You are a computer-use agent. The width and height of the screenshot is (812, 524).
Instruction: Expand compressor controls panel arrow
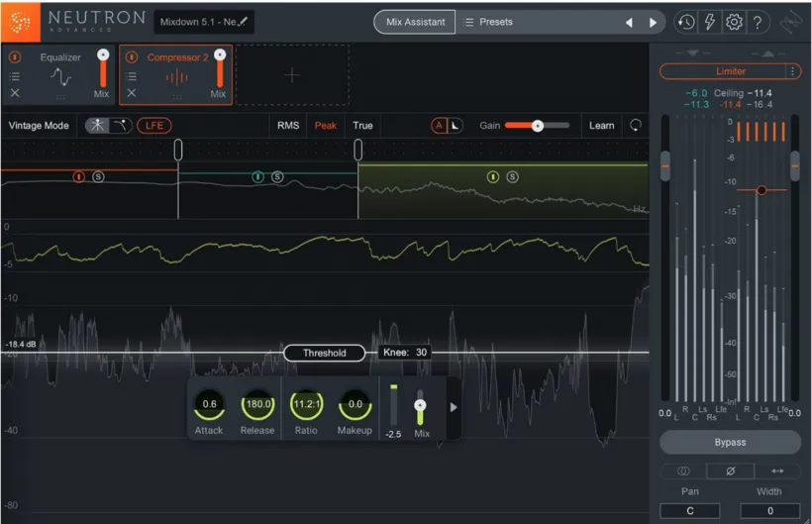point(454,407)
